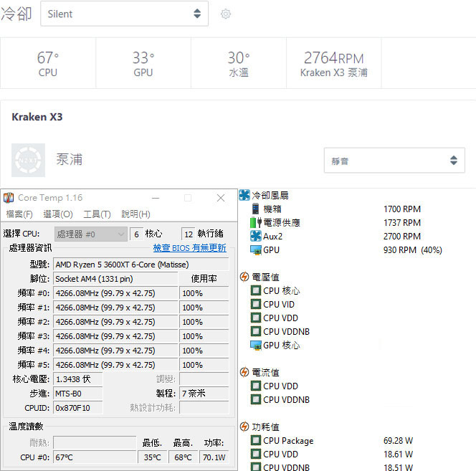This screenshot has width=476, height=471.
Task: Click the GPU 核心 voltage icon
Action: [256, 346]
